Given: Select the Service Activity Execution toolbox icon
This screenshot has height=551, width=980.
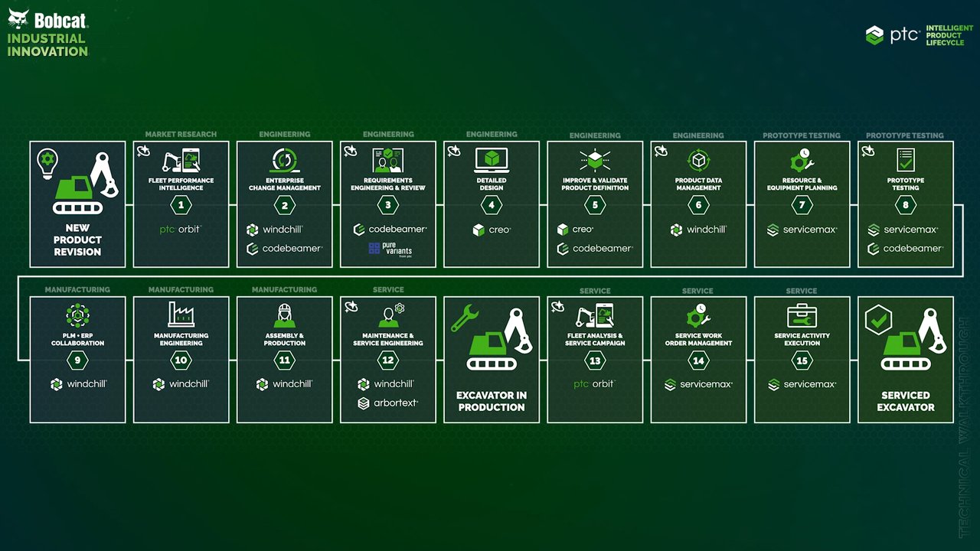Looking at the screenshot, I should (x=802, y=315).
